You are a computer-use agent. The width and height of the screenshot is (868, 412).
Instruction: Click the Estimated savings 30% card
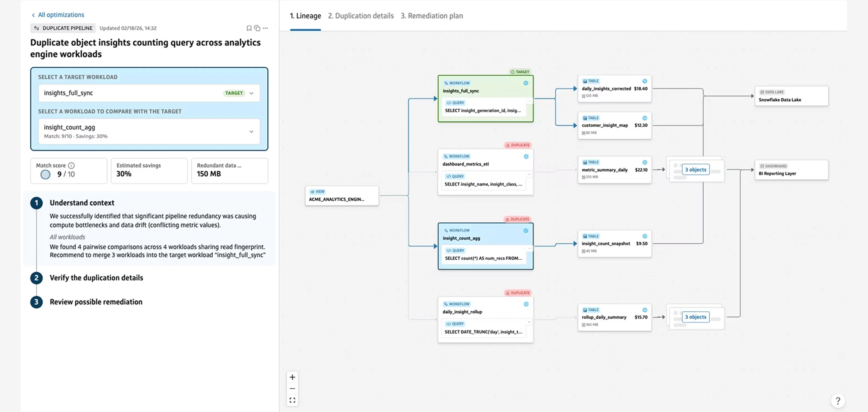point(149,171)
